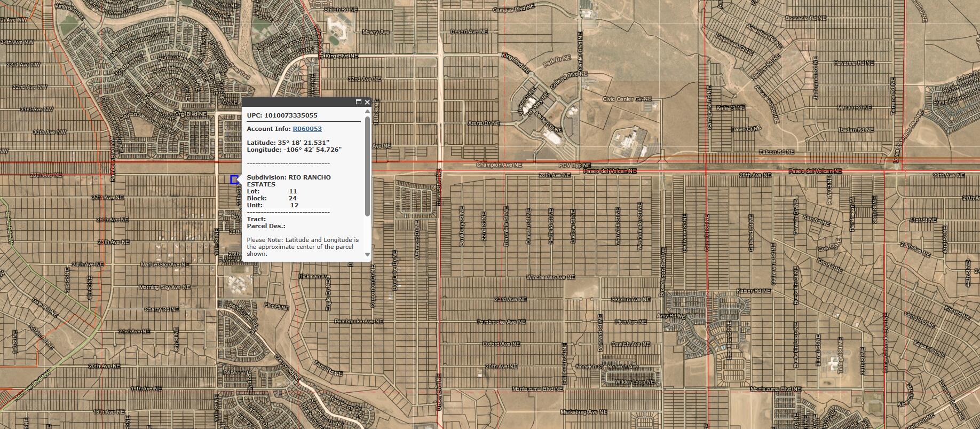Click the Cherry Rd NE street label

(x=162, y=309)
